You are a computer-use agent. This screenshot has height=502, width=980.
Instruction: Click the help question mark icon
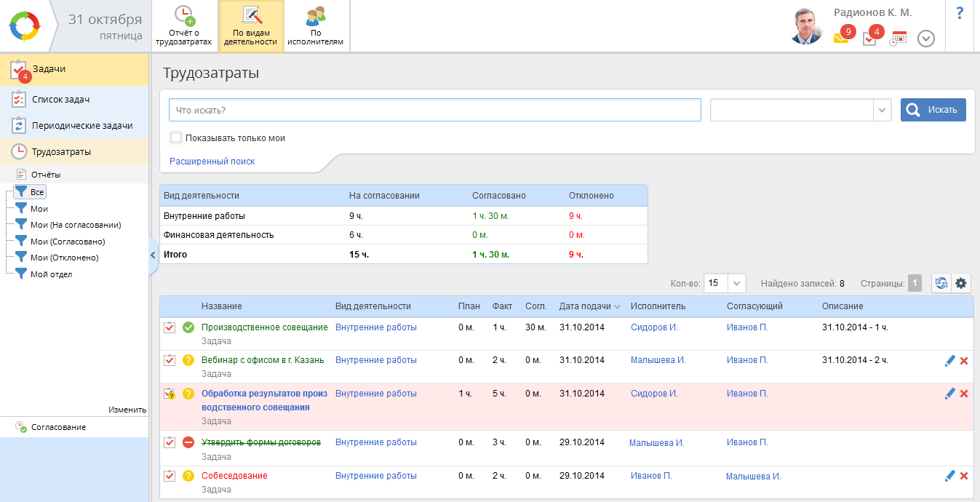point(960,13)
